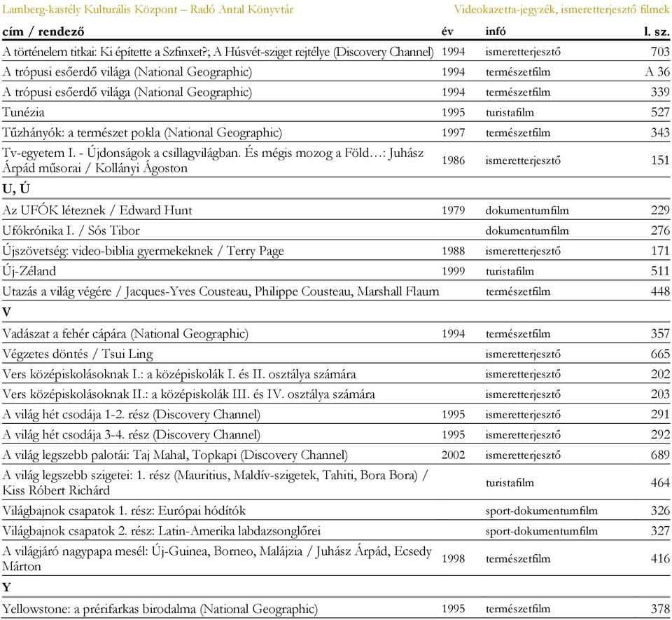
Task: Click the year 2002
Action: pyautogui.click(x=453, y=455)
